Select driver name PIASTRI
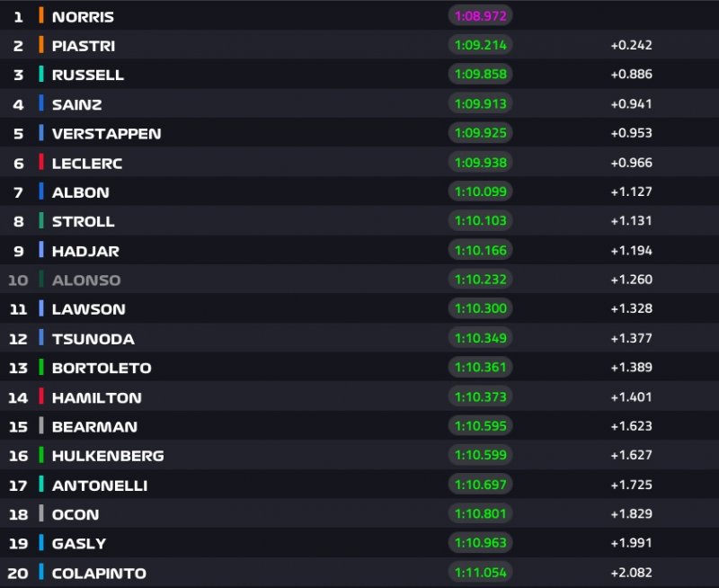This screenshot has width=719, height=588. [x=84, y=46]
